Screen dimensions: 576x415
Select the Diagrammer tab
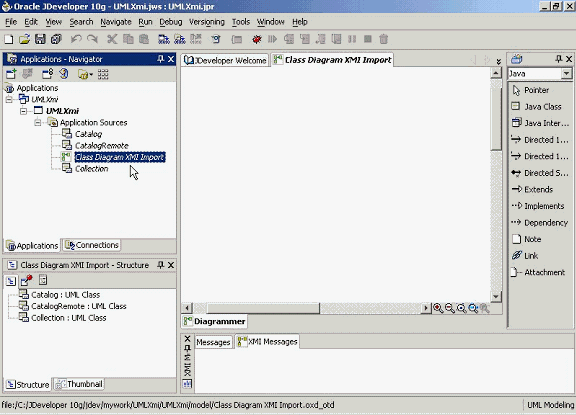215,321
